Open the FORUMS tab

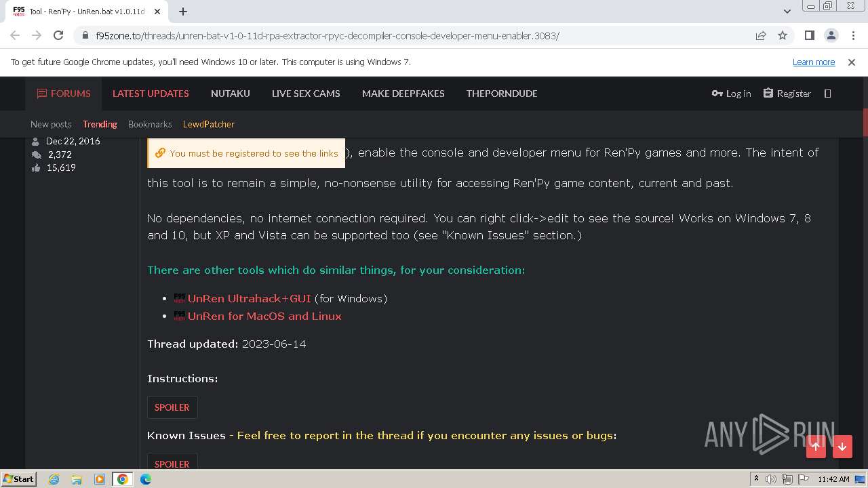(64, 94)
